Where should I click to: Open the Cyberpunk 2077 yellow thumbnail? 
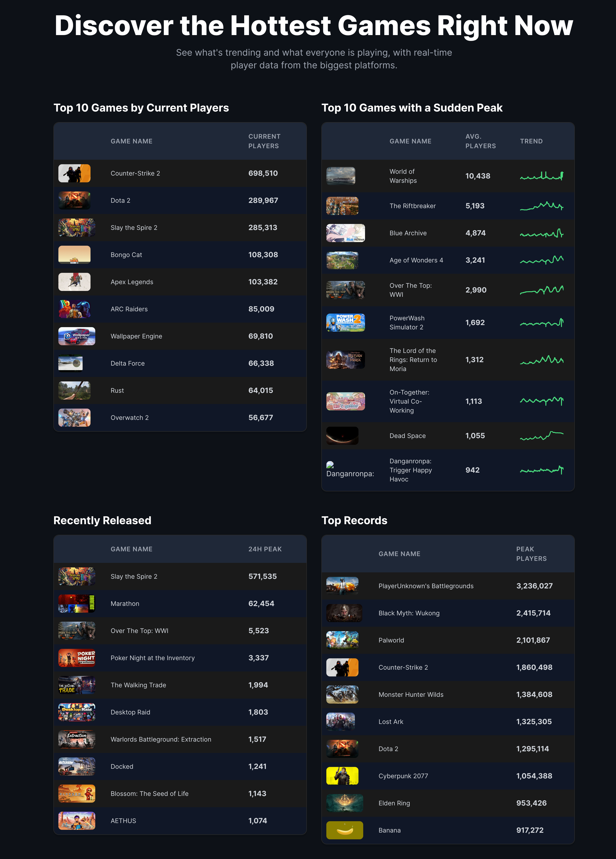[342, 776]
